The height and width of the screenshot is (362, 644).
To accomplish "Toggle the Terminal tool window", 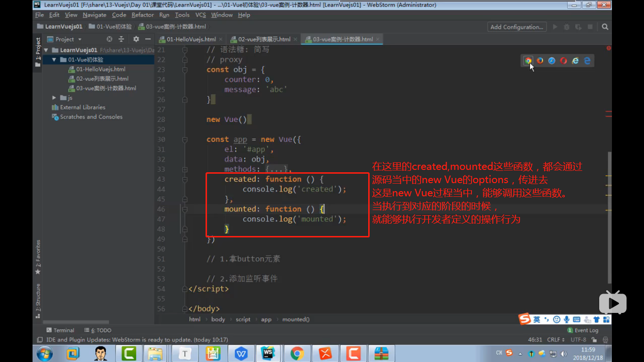I will coord(60,330).
